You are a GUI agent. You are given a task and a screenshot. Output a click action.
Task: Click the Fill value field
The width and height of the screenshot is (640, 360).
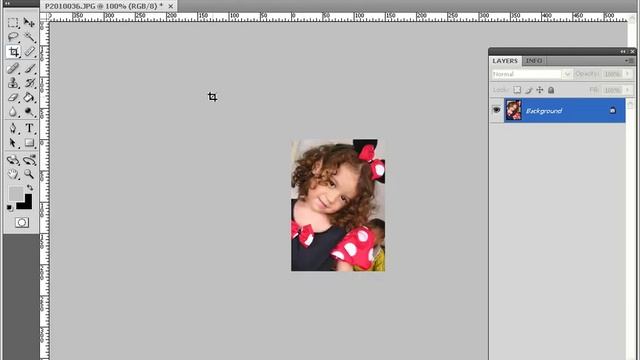point(612,89)
